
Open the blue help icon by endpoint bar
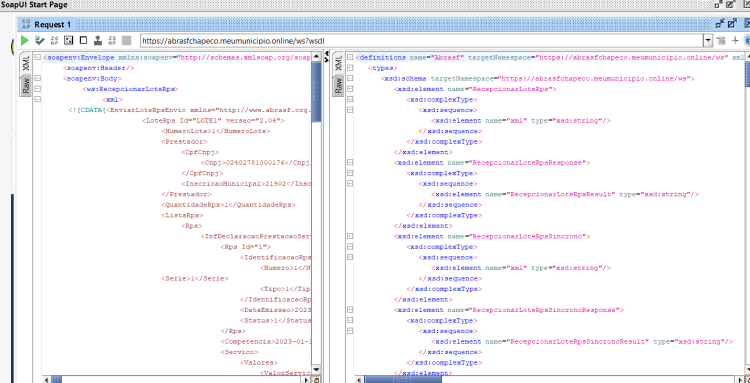tap(747, 41)
